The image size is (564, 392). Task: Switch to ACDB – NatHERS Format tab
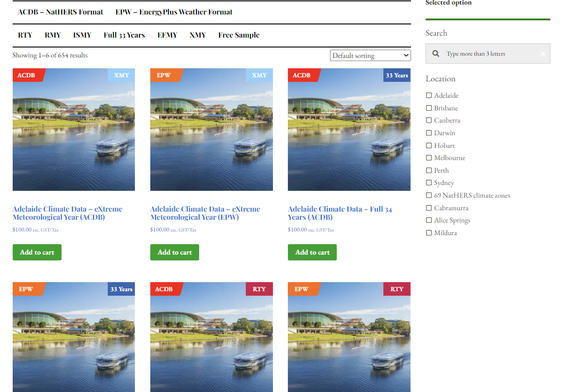[60, 12]
